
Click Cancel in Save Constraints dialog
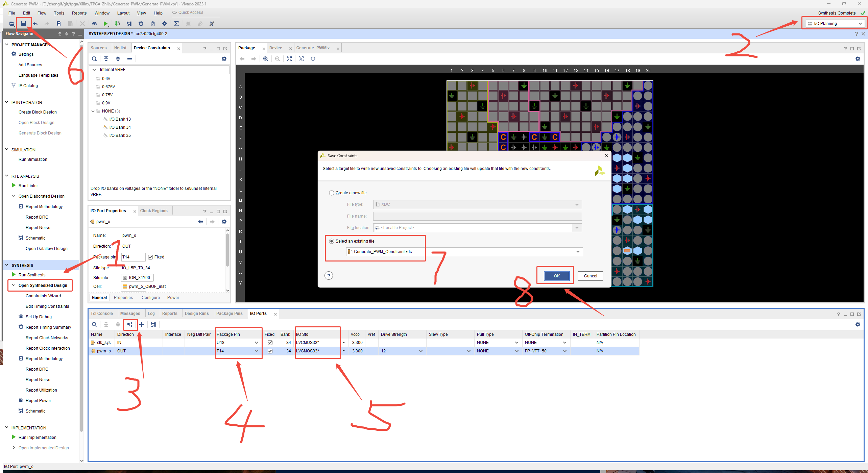pos(590,276)
